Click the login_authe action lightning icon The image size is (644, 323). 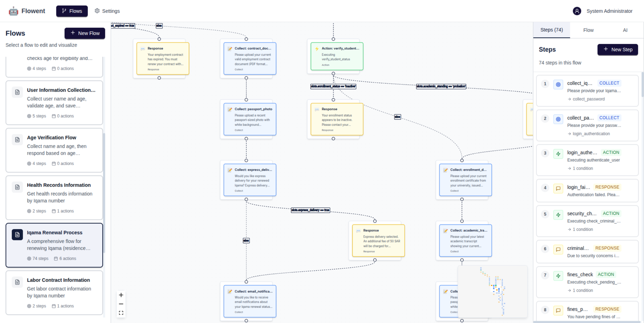tap(558, 154)
